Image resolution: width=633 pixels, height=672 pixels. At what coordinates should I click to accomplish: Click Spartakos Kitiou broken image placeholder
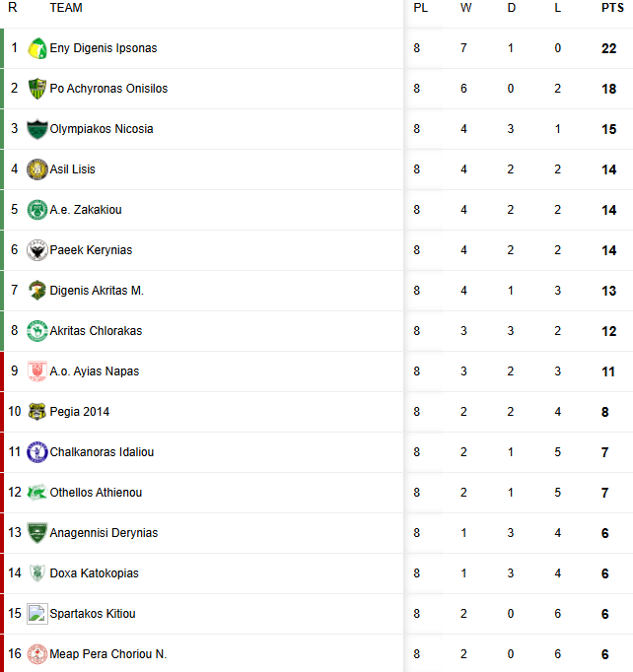click(37, 614)
